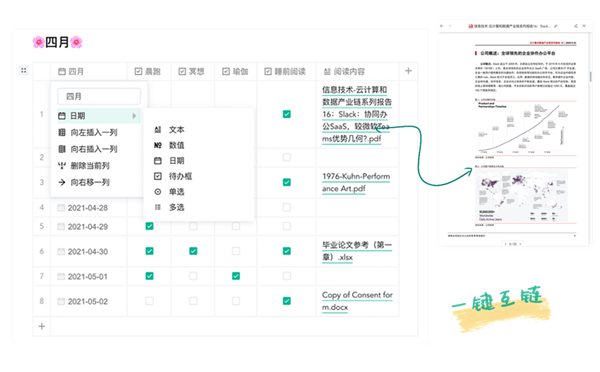600x372 pixels.
Task: Click the checkbox icon in the 冥想 header
Action: click(x=182, y=72)
